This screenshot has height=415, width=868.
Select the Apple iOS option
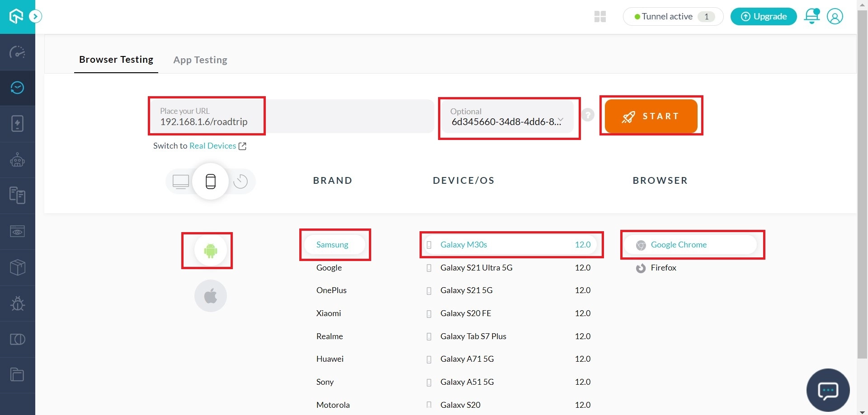[x=210, y=296]
